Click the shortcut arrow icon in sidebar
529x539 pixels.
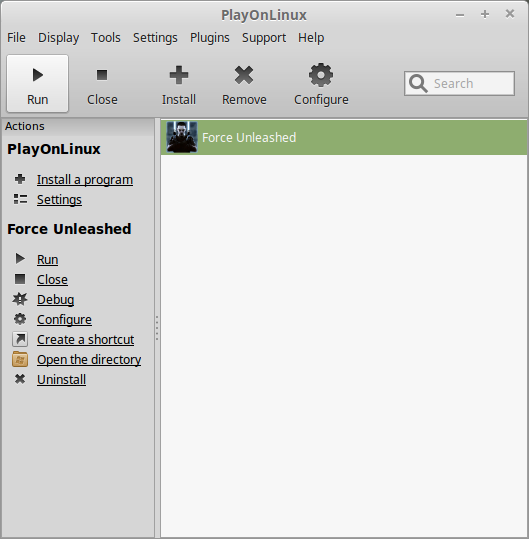point(20,339)
